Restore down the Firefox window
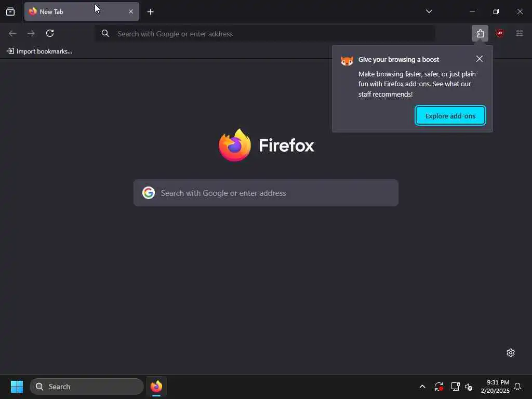Image resolution: width=532 pixels, height=399 pixels. (x=496, y=11)
